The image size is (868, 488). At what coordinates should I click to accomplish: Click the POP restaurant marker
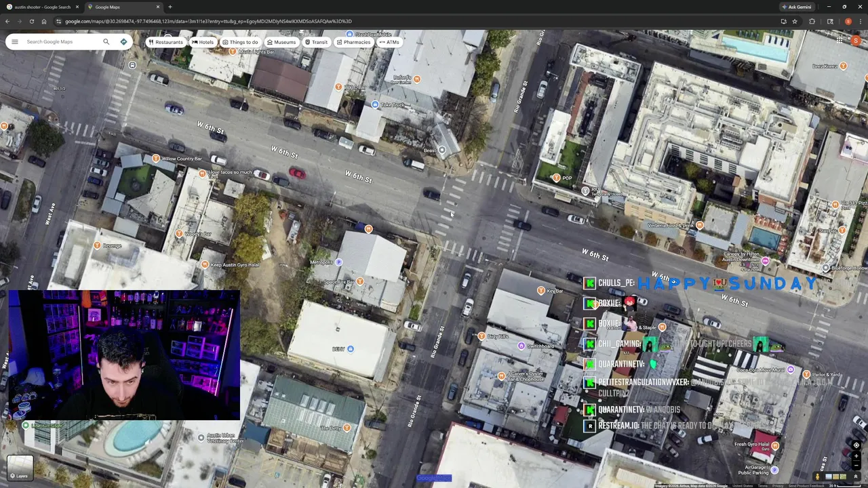[x=556, y=178]
